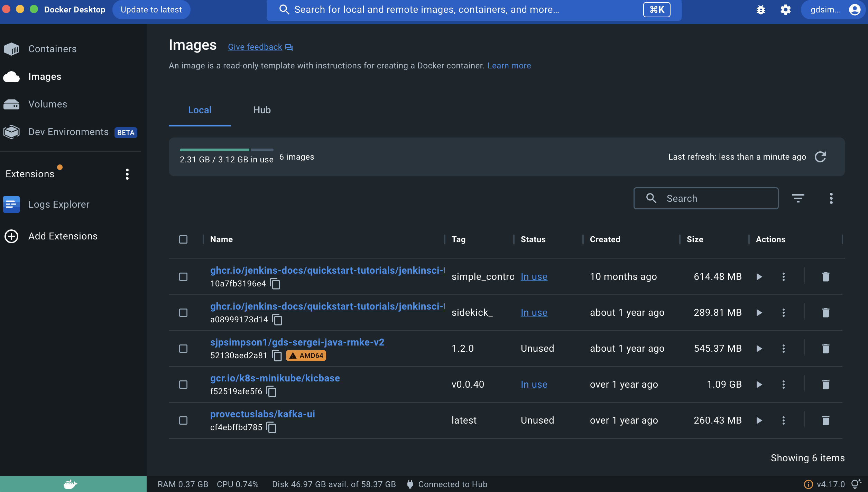Open the gcr.io/k8s-minikube/kicbase link

tap(275, 378)
